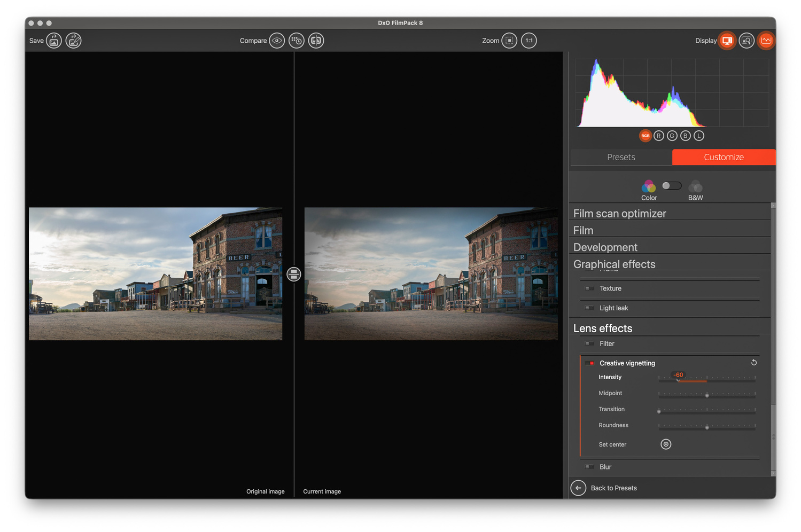Select the Customize tab

tap(724, 157)
